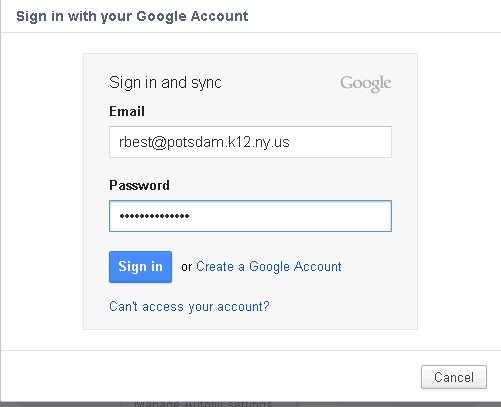Place cursor in rbest@potsdam.k12.ny.us email text
Viewport: 501px width, 407px height.
coord(204,142)
